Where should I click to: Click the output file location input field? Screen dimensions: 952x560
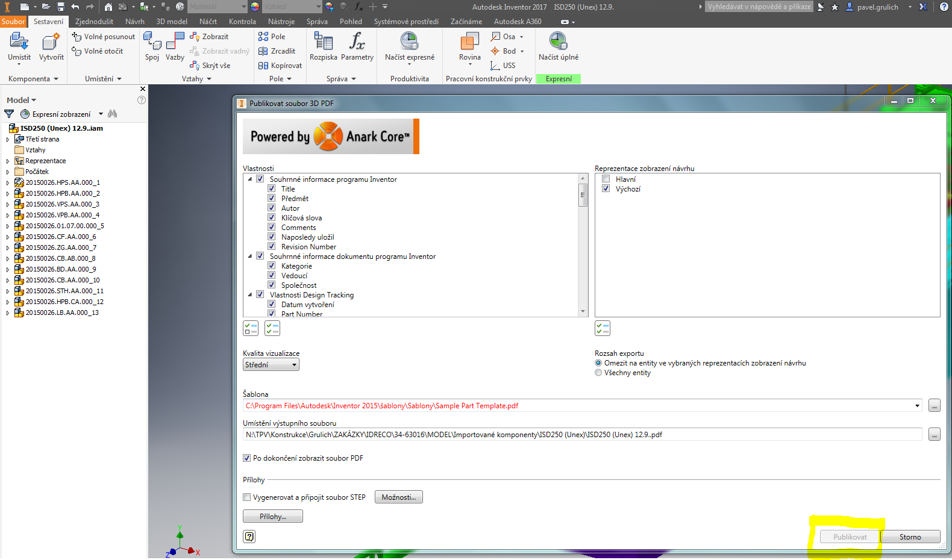(x=582, y=435)
